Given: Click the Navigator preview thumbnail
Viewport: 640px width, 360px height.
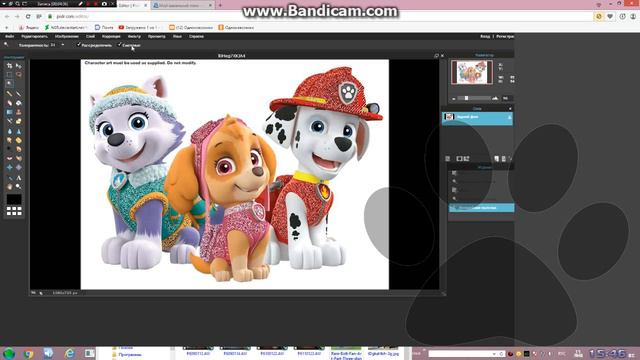Looking at the screenshot, I should pos(472,72).
